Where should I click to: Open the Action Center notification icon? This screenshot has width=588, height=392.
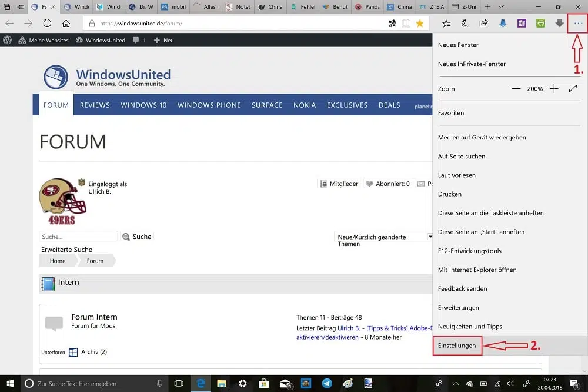point(574,383)
